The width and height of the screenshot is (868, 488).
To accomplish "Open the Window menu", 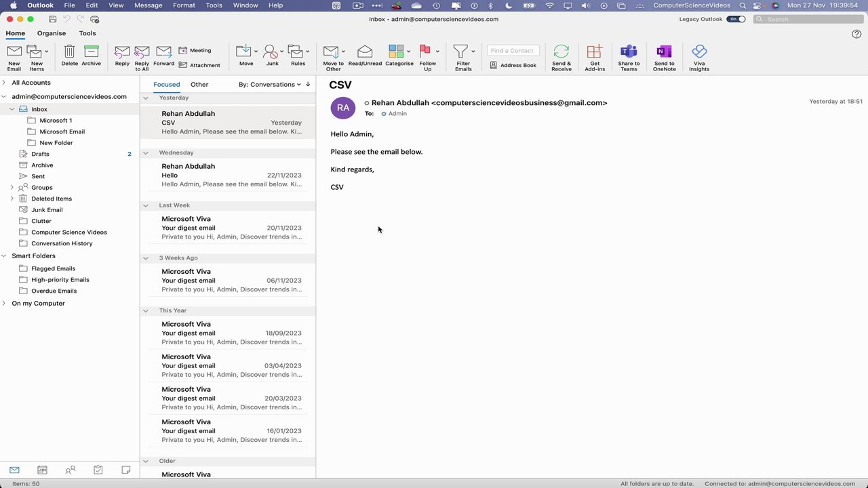I will coord(245,5).
